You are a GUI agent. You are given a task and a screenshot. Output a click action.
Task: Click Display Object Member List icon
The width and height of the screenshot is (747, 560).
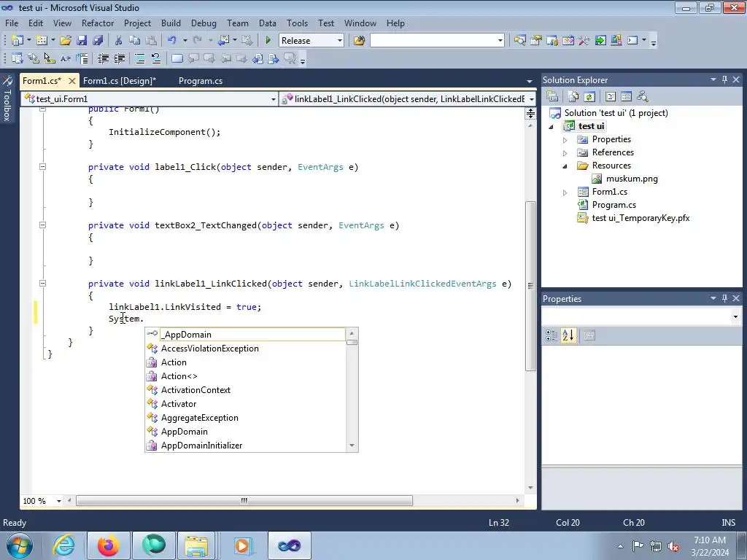click(18, 58)
